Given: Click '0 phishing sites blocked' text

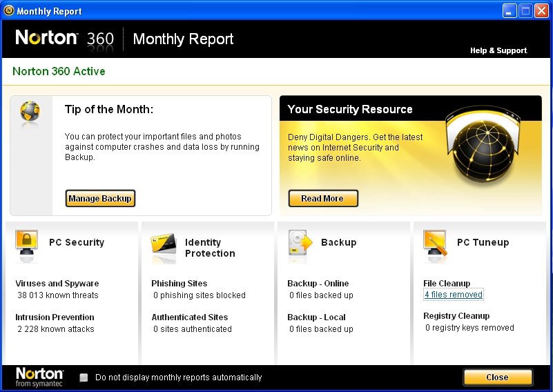Looking at the screenshot, I should pos(200,295).
